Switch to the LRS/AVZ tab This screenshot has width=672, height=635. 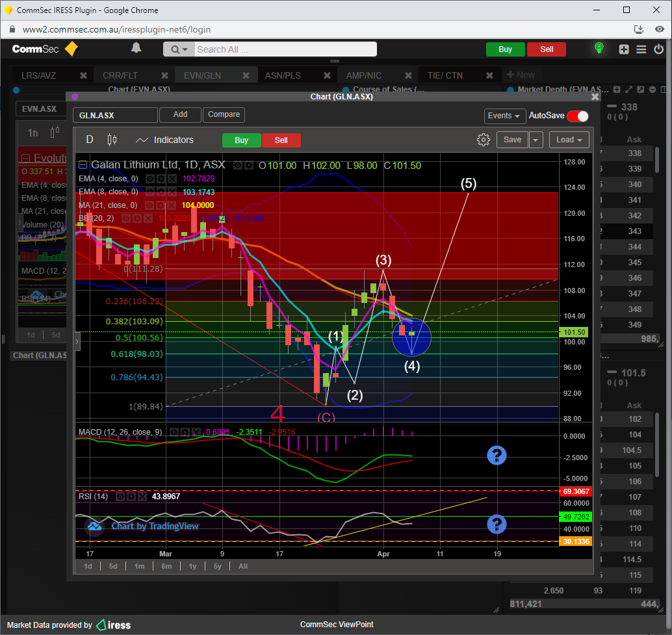[x=39, y=75]
